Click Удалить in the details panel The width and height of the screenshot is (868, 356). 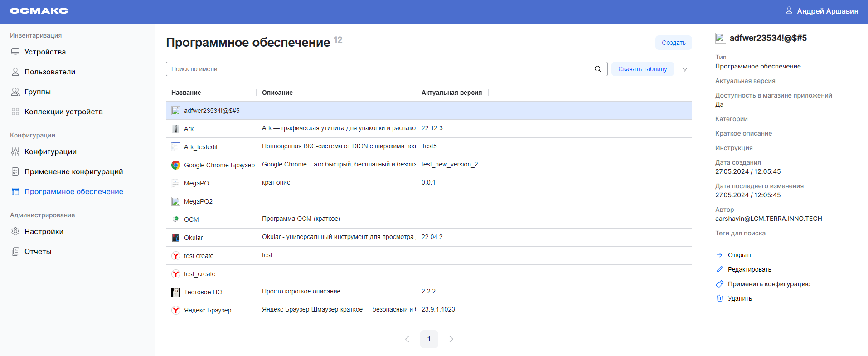coord(739,298)
